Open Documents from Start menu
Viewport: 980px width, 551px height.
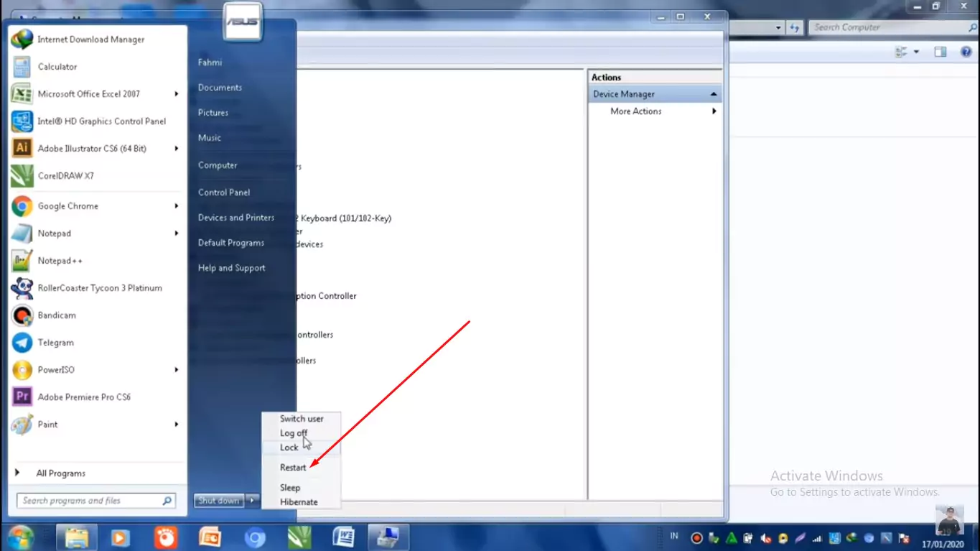(x=220, y=88)
